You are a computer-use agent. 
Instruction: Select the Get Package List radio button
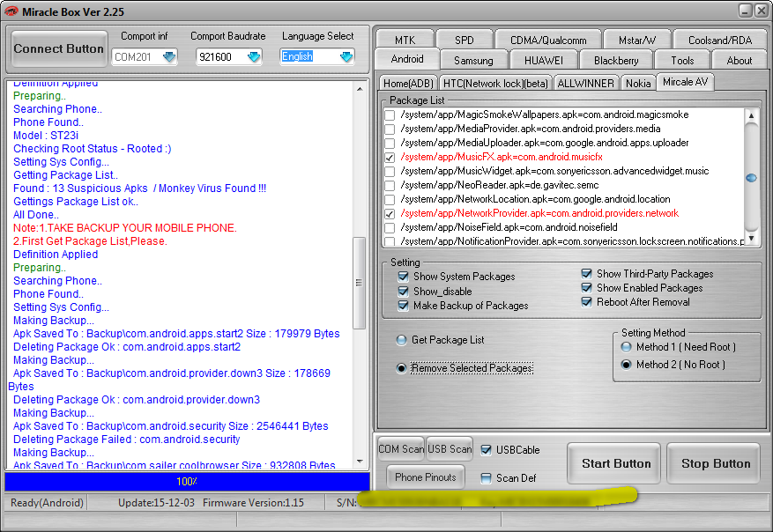(x=401, y=340)
